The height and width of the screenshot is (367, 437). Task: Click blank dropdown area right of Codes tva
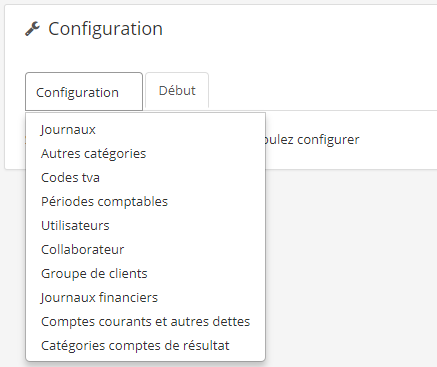tap(182, 177)
